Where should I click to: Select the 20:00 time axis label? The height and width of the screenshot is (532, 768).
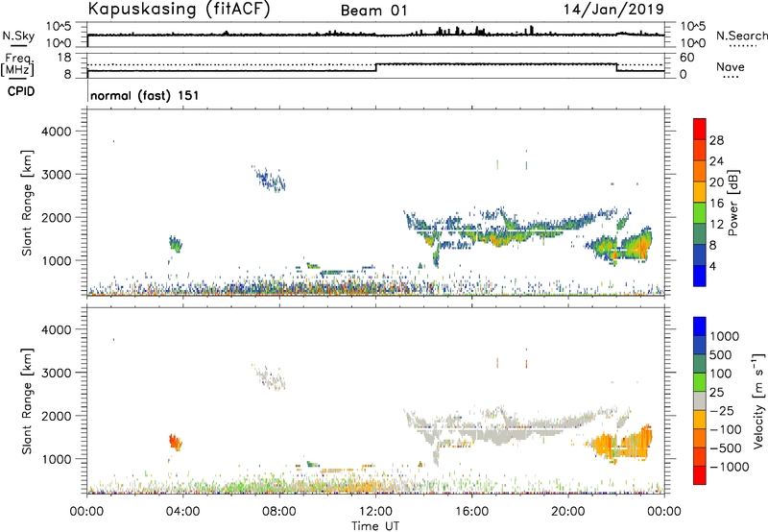tap(567, 512)
